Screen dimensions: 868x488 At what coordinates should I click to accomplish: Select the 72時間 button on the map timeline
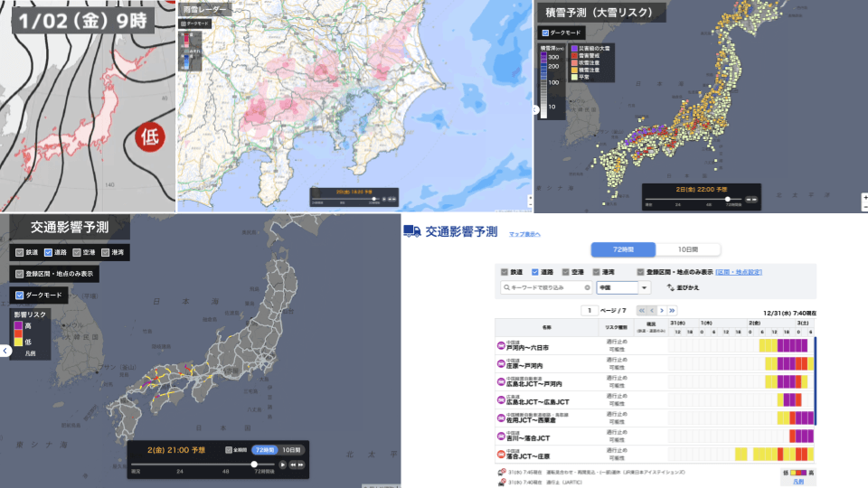pos(263,449)
